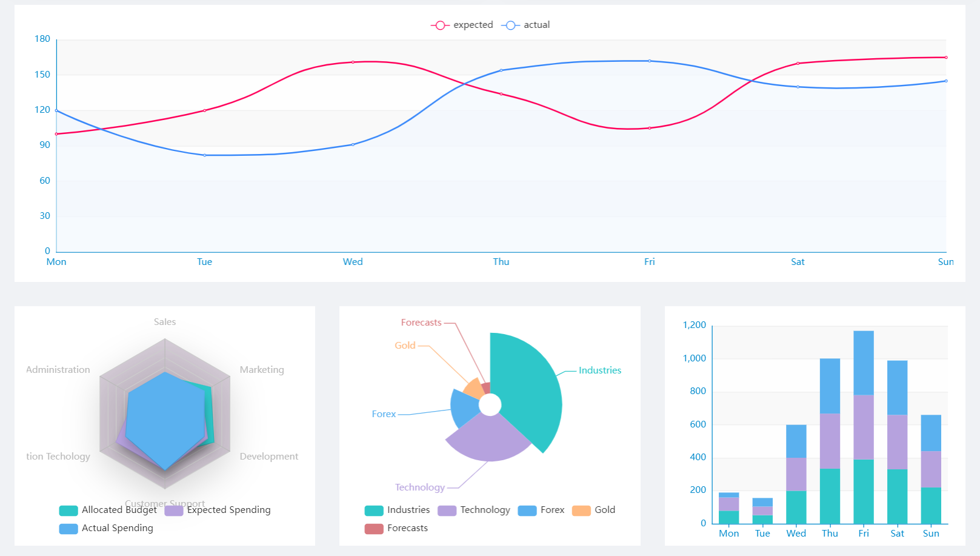
Task: Click the Thu stacked bar
Action: 830,441
